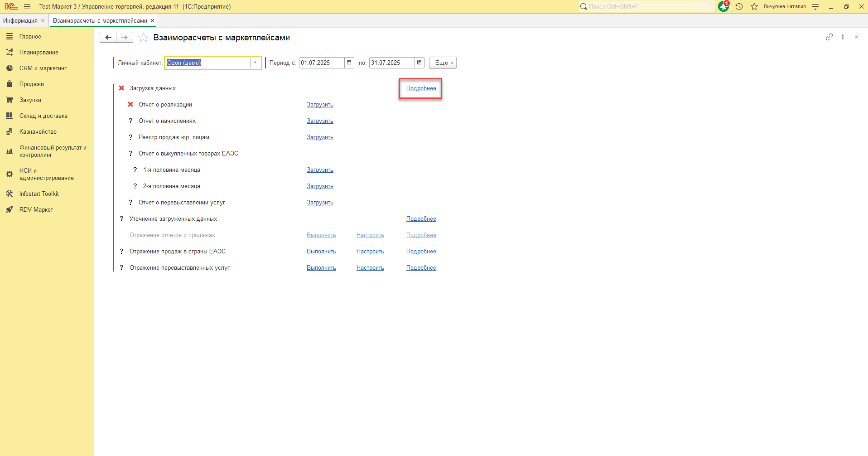Click Настроить for Отражение продаж в страны ЕАЭС

(370, 252)
